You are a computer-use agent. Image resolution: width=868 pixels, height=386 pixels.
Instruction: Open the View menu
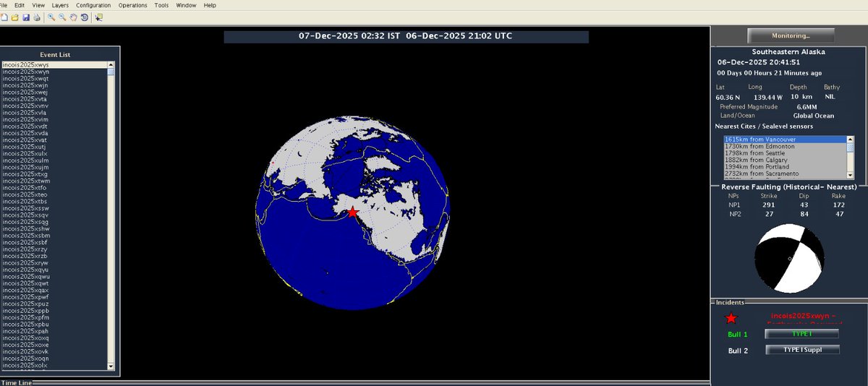38,5
